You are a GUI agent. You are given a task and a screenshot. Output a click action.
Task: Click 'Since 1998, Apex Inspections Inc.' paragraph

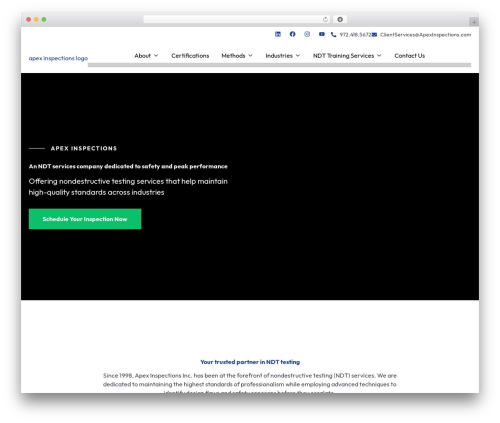point(250,384)
